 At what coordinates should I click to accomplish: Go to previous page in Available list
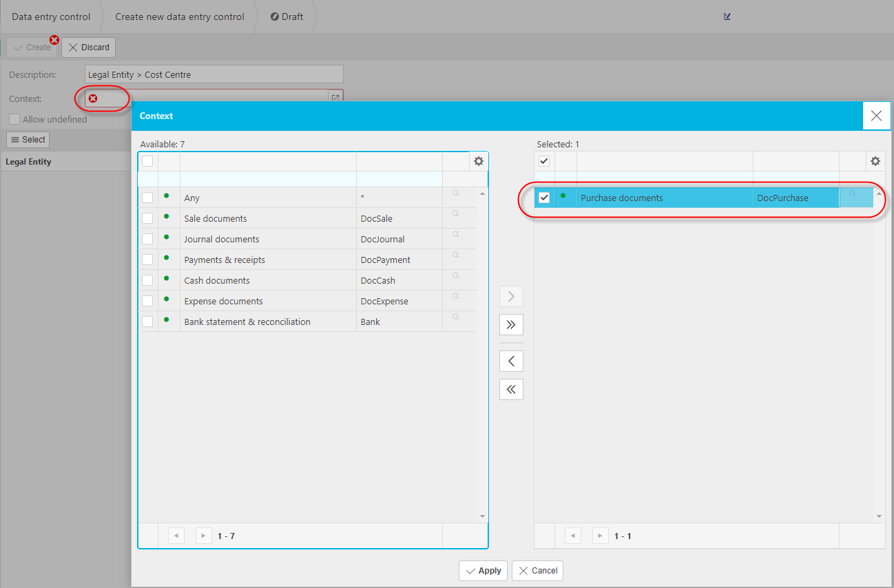pyautogui.click(x=176, y=536)
